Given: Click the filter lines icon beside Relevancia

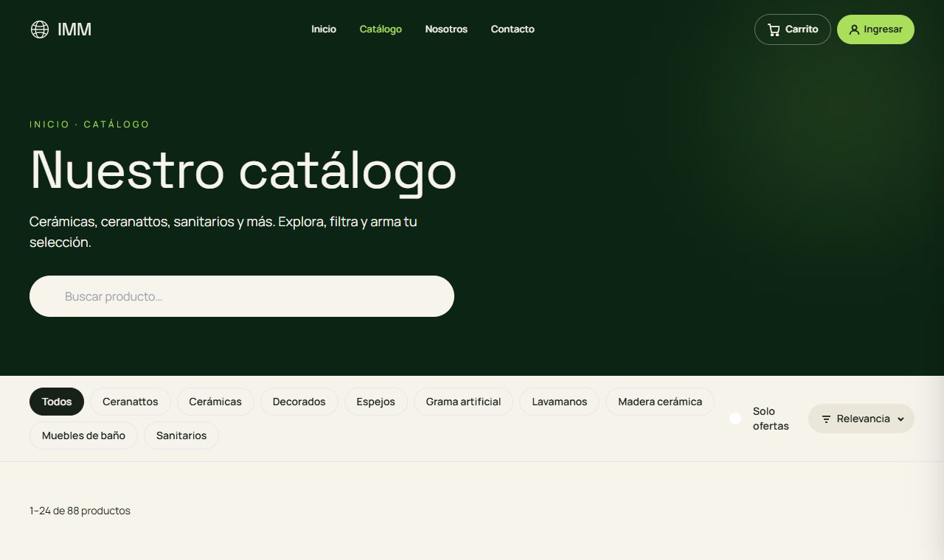Looking at the screenshot, I should coord(826,419).
